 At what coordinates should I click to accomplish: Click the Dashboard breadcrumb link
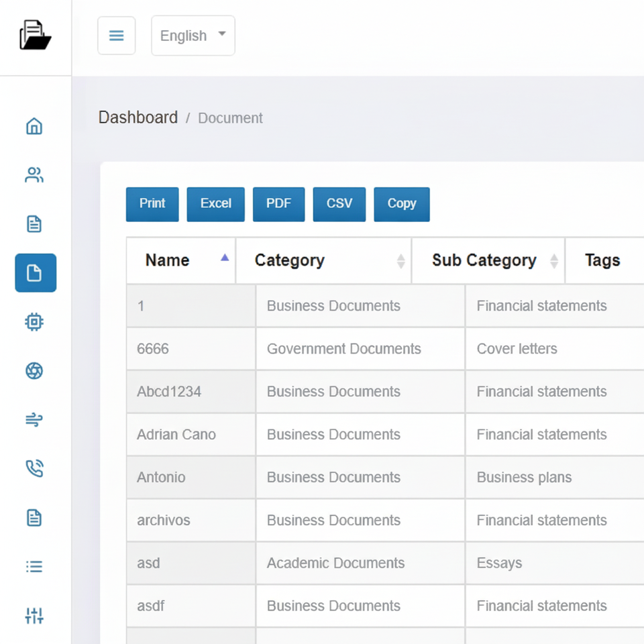tap(138, 117)
